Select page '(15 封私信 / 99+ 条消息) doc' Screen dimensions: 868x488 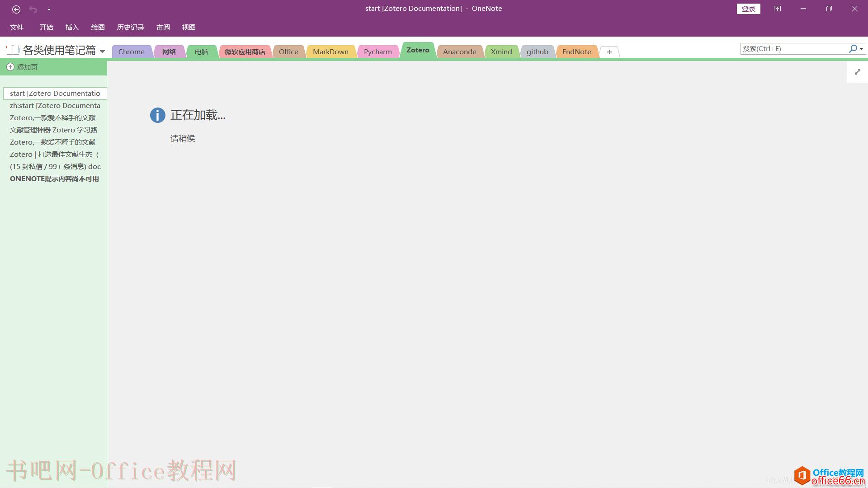coord(55,166)
